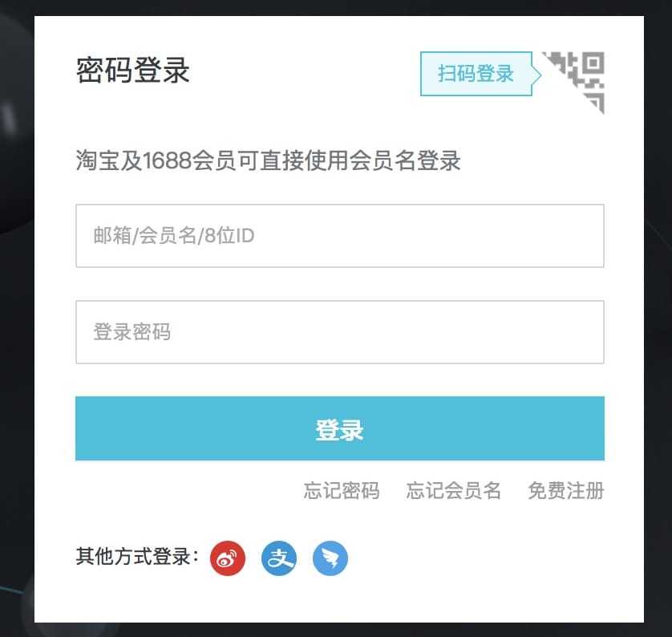The width and height of the screenshot is (672, 637).
Task: Click the arrow tip of 扫码登录 tooltip
Action: click(x=537, y=75)
